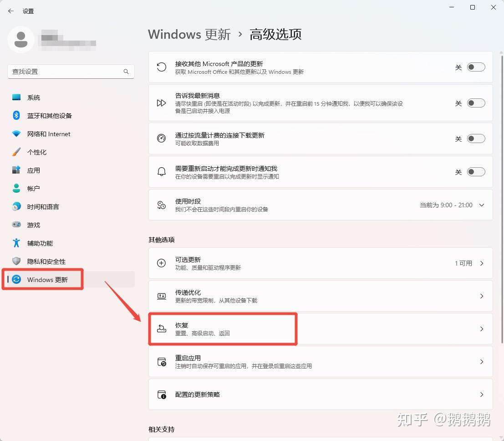Image resolution: width=504 pixels, height=441 pixels.
Task: Click the clock icon beside 使用时段
Action: pos(161,205)
